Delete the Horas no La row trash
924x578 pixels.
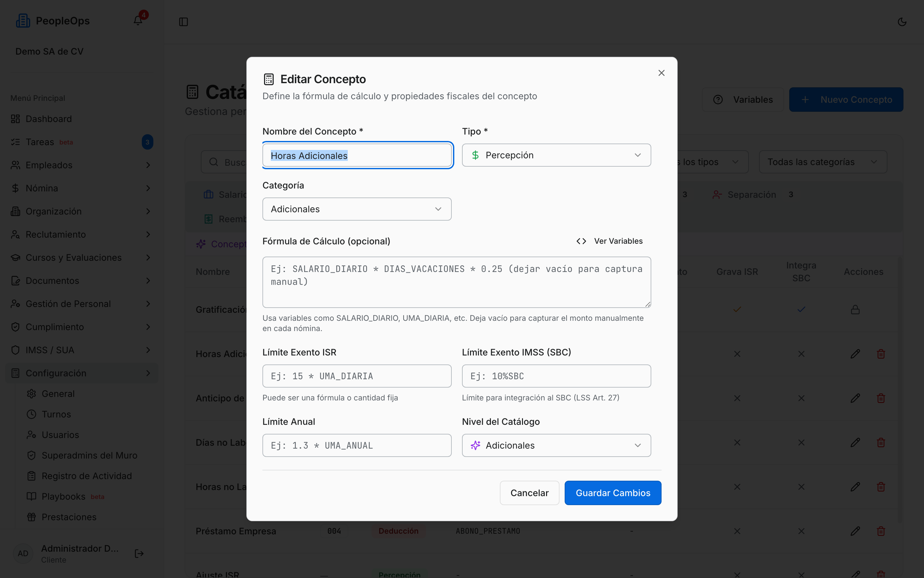881,487
